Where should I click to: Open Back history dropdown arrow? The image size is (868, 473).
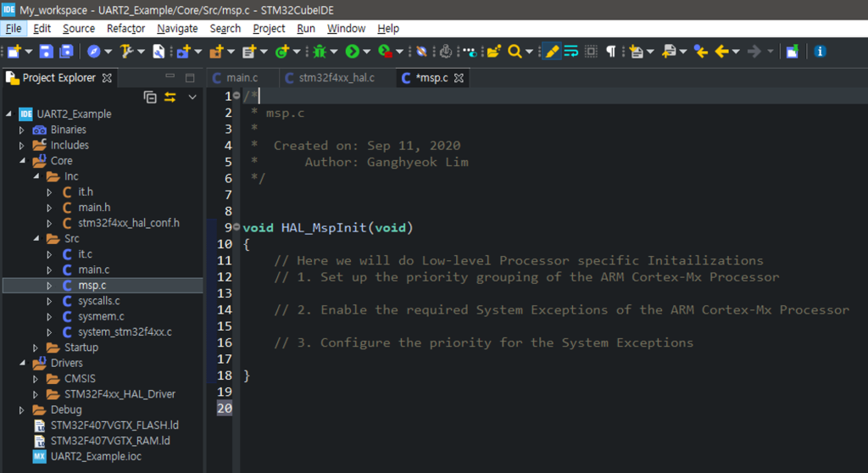736,52
